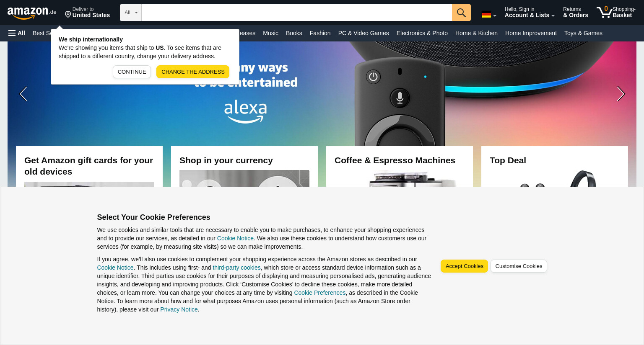Screen dimensions: 644x345
Task: Open the third-party cookies link
Action: [x=236, y=268]
